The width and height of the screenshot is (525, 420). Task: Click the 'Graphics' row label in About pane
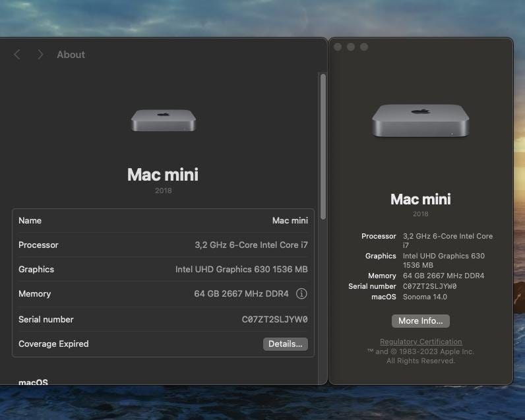[36, 270]
